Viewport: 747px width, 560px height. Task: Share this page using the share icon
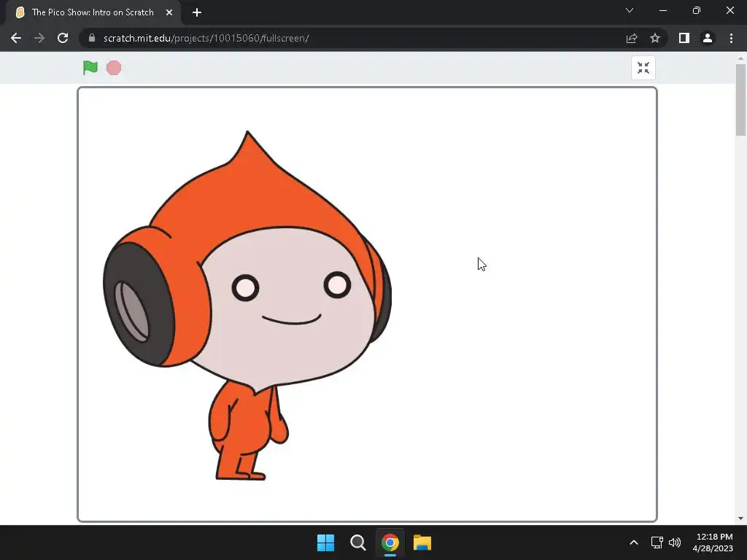click(x=632, y=38)
